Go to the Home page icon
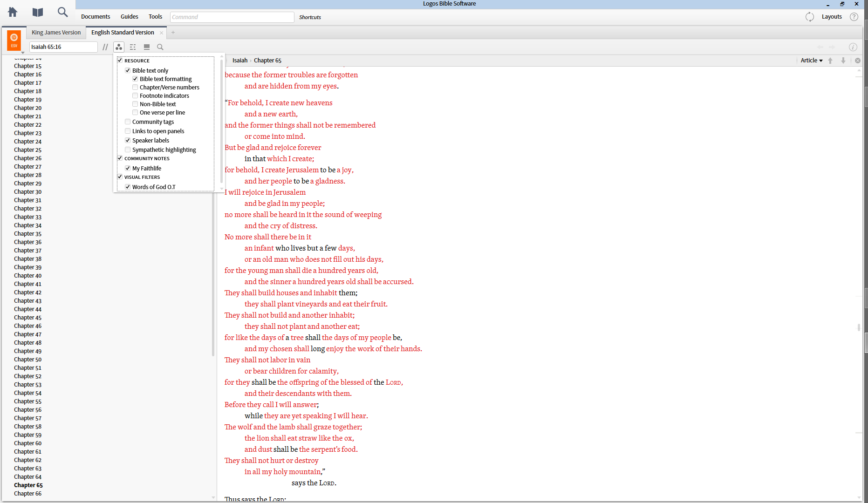Image resolution: width=868 pixels, height=503 pixels. 13,12
